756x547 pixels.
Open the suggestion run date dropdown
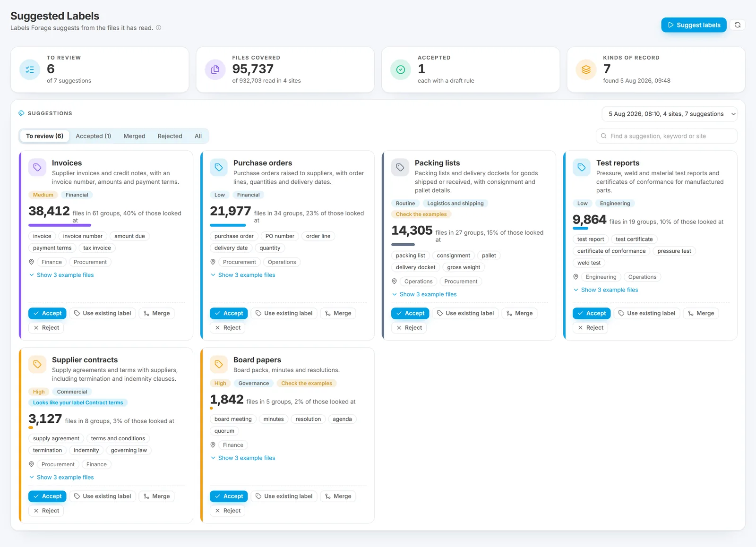pyautogui.click(x=670, y=114)
